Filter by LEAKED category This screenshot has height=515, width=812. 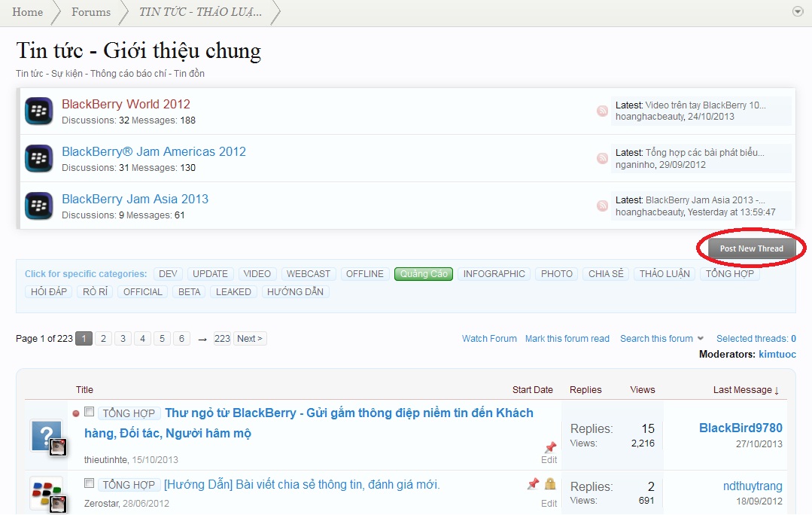click(x=233, y=291)
